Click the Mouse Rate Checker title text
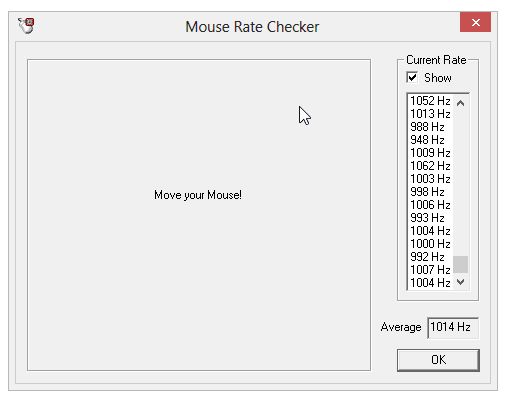Viewport: 505px width, 400px height. (252, 27)
